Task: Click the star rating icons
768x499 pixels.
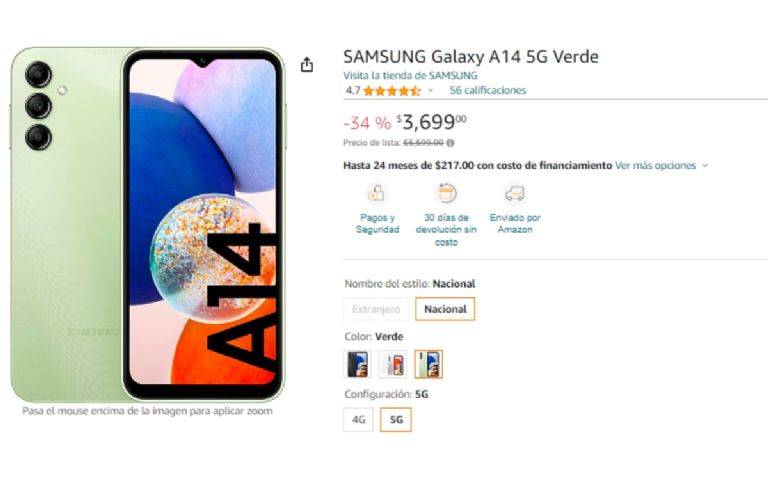Action: [x=392, y=91]
